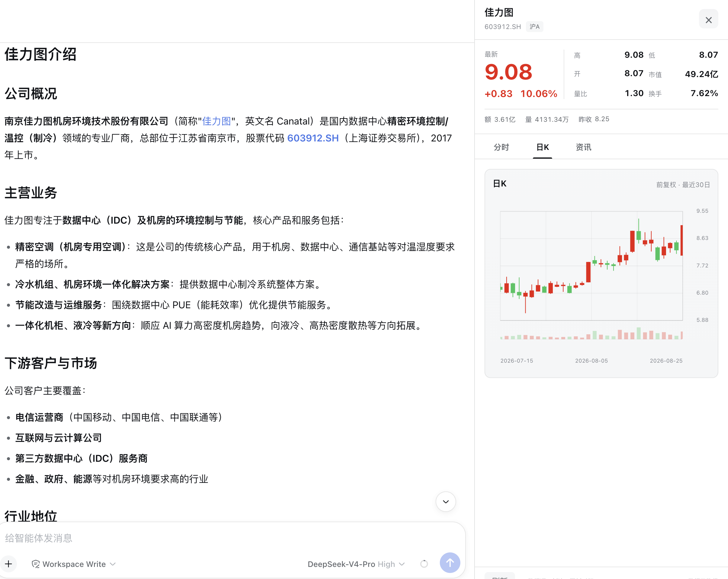
Task: Click the 佳力图 link in company overview
Action: click(217, 121)
